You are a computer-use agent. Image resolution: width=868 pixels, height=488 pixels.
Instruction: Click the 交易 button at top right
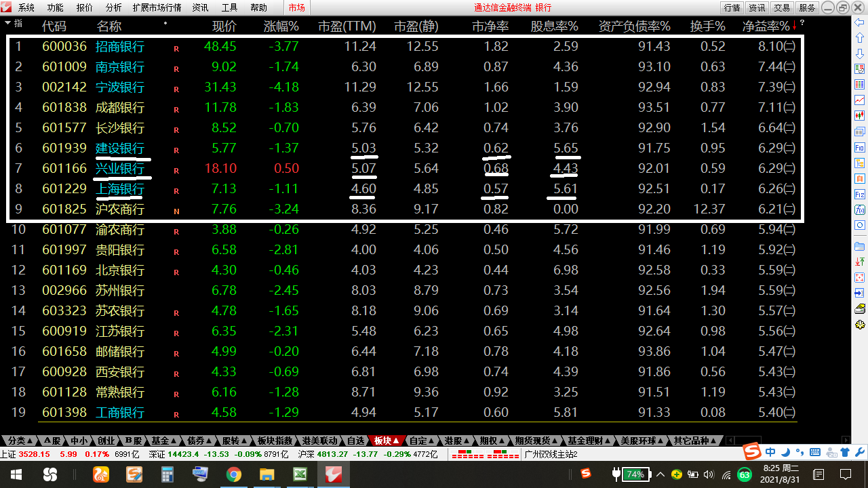(782, 7)
